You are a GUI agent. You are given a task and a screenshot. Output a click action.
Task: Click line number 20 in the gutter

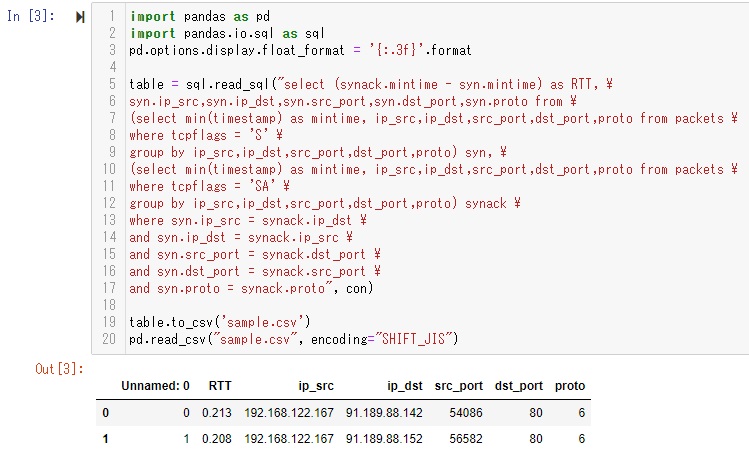[109, 339]
